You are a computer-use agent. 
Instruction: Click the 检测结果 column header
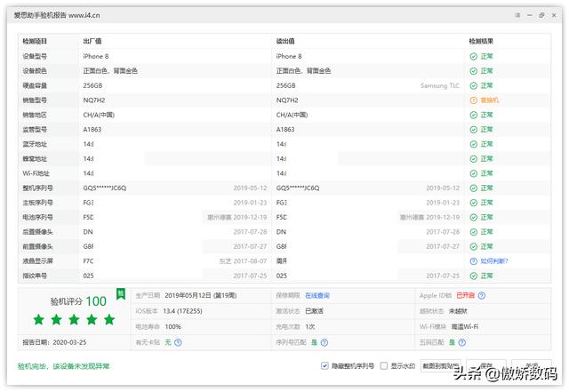481,41
